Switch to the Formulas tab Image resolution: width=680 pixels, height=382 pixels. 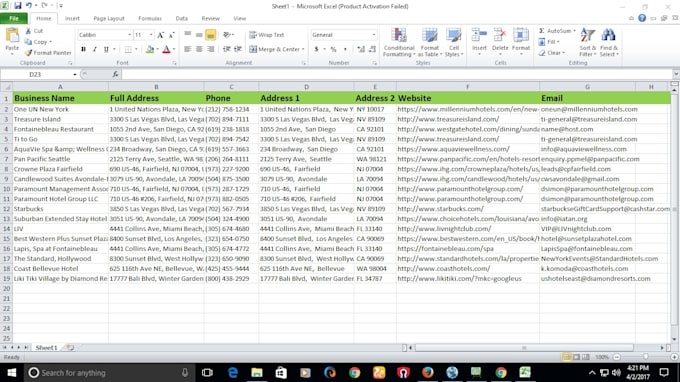pyautogui.click(x=150, y=19)
